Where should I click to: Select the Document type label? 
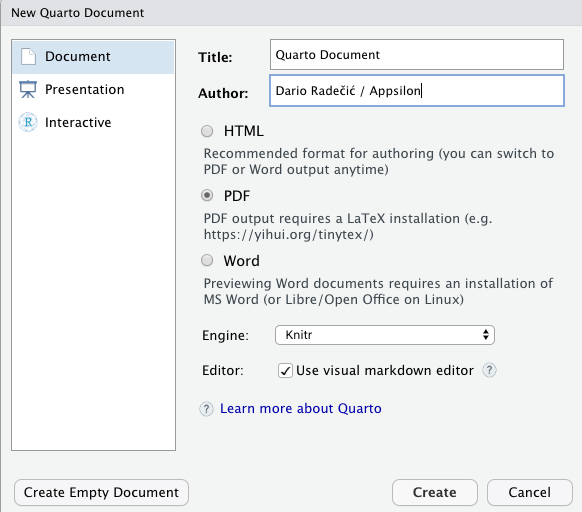coord(78,56)
